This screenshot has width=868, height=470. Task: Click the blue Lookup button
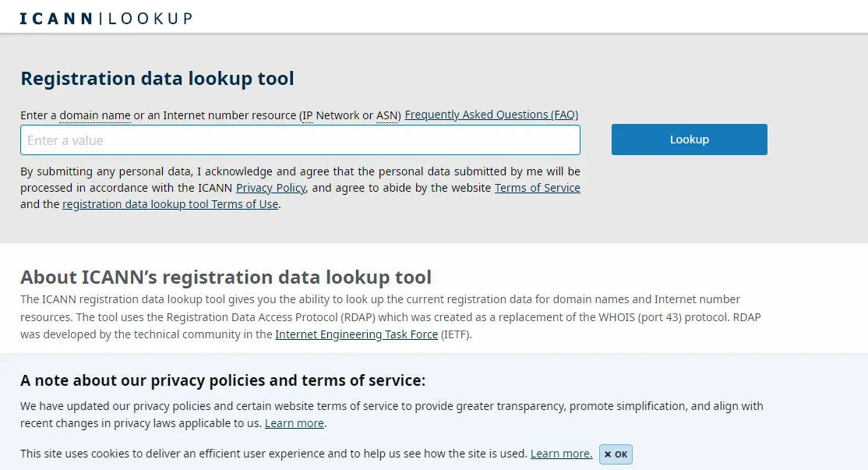[690, 140]
